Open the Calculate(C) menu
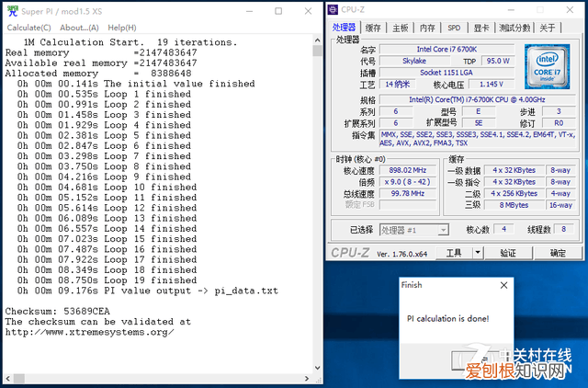Image resolution: width=588 pixels, height=388 pixels. (x=28, y=28)
